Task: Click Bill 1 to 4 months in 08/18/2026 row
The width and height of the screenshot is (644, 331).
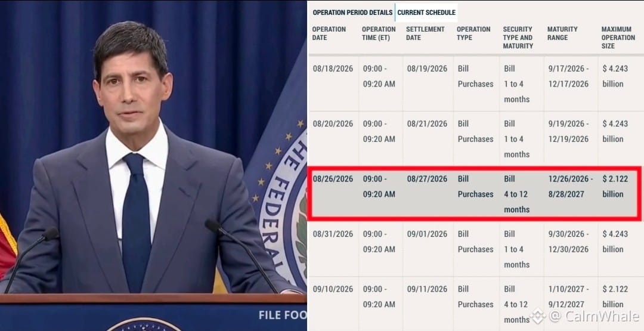Action: point(516,83)
